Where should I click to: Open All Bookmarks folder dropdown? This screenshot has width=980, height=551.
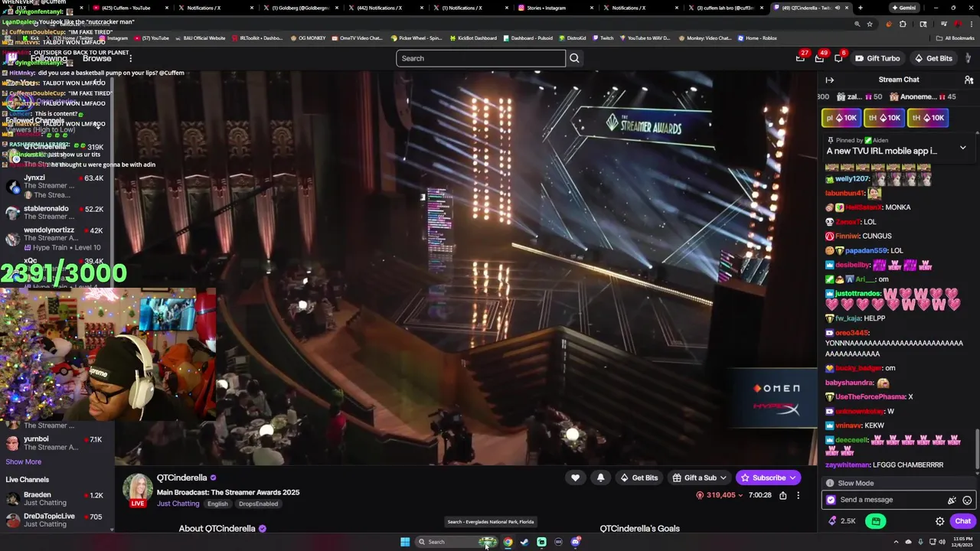(x=954, y=37)
